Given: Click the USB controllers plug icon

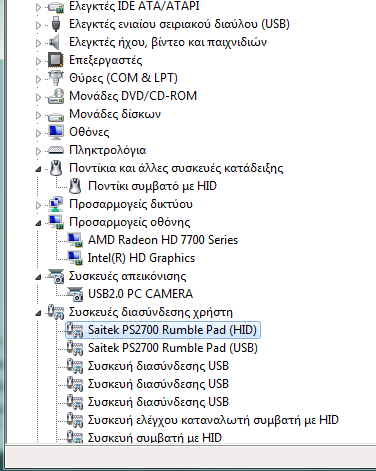Looking at the screenshot, I should [56, 24].
